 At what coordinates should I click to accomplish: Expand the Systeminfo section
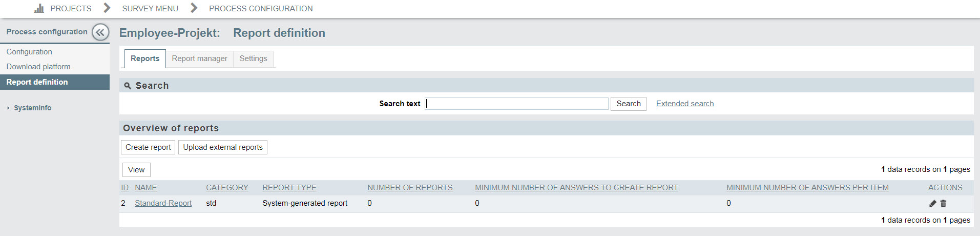point(32,108)
